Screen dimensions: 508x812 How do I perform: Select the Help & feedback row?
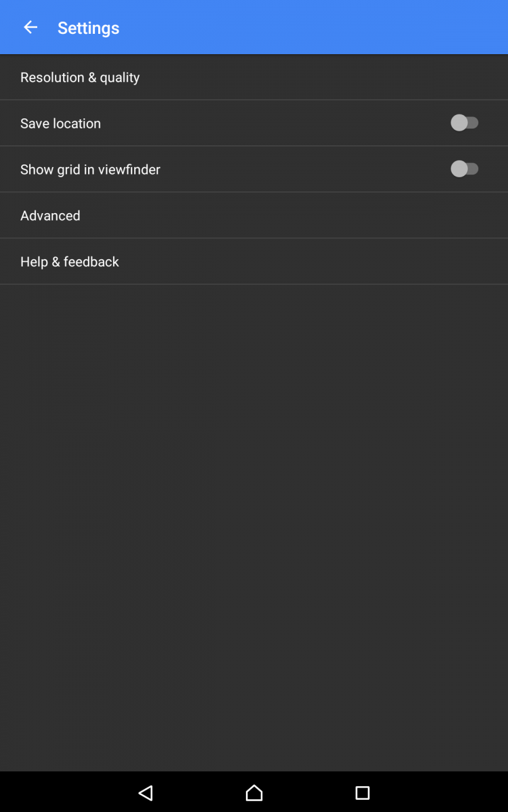click(x=254, y=261)
